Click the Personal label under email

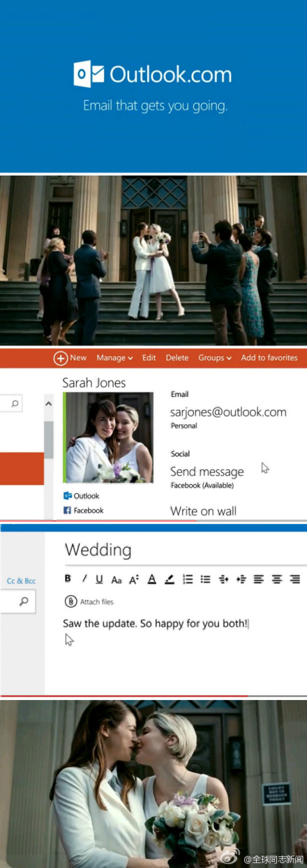[x=184, y=426]
